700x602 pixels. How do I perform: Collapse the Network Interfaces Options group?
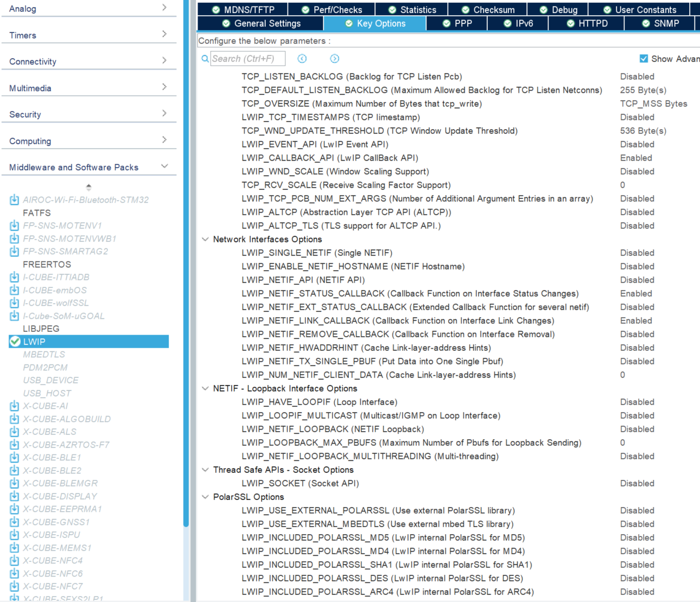[x=205, y=239]
